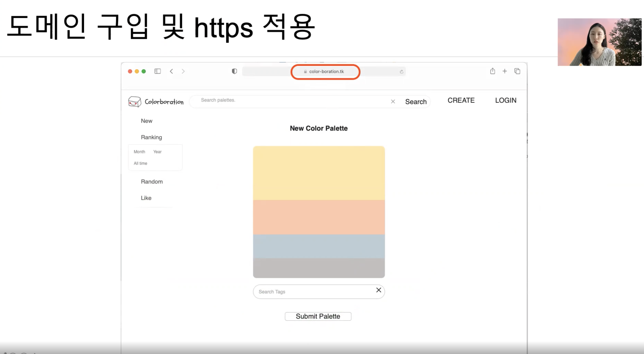Screen dimensions: 644x354
Task: Select the Like sidebar item
Action: pos(146,198)
